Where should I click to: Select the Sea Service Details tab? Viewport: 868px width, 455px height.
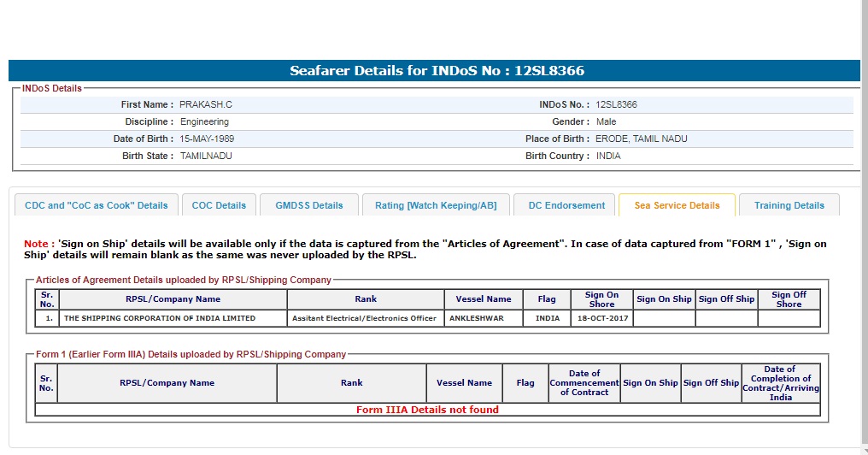(677, 205)
